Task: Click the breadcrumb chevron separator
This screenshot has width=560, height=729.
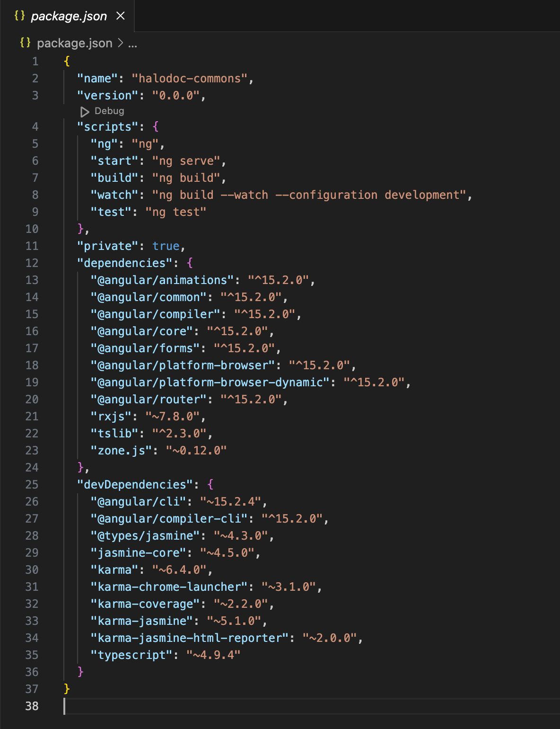Action: pyautogui.click(x=120, y=43)
